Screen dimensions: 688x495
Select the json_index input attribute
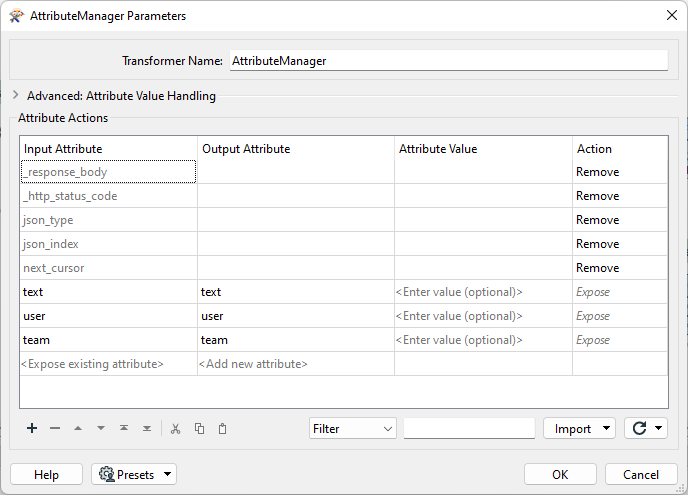click(108, 244)
